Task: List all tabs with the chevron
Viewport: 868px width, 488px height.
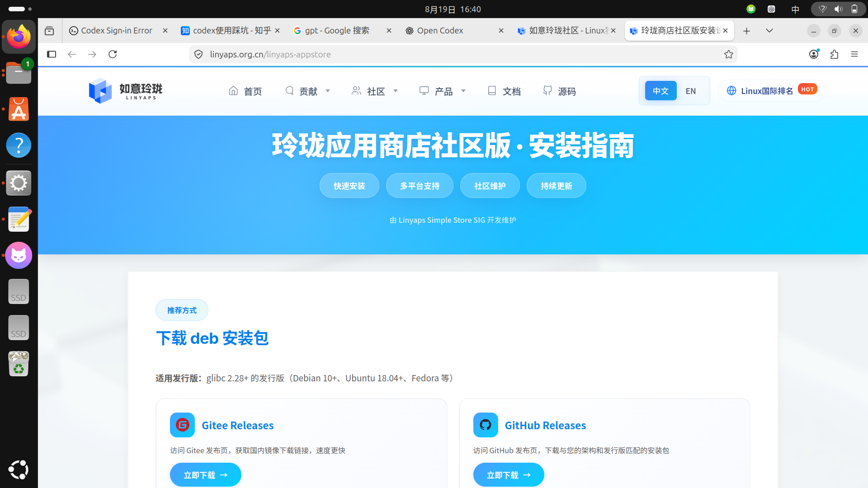Action: coord(769,31)
